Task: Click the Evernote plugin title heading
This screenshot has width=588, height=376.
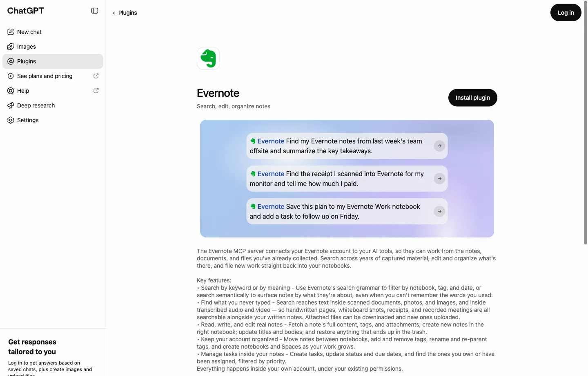Action: point(218,93)
